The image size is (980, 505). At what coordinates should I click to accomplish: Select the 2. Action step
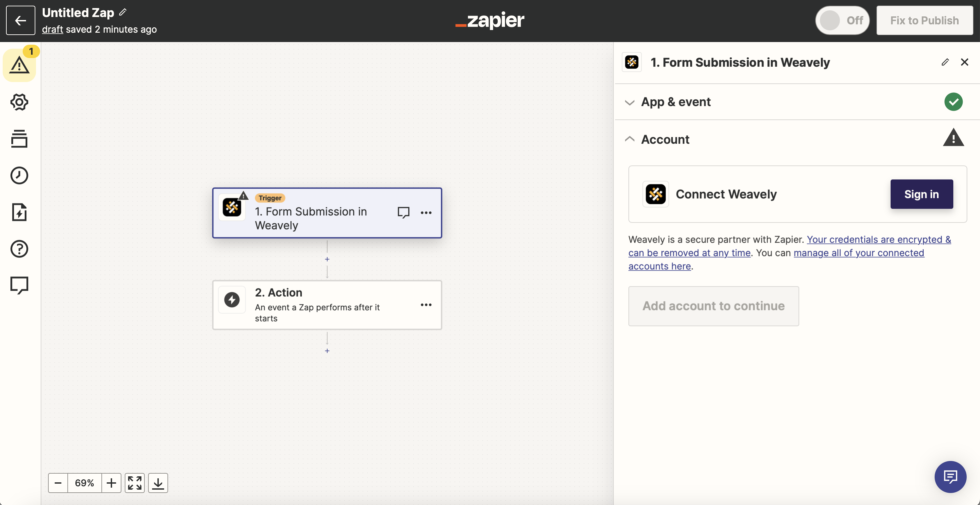[327, 305]
